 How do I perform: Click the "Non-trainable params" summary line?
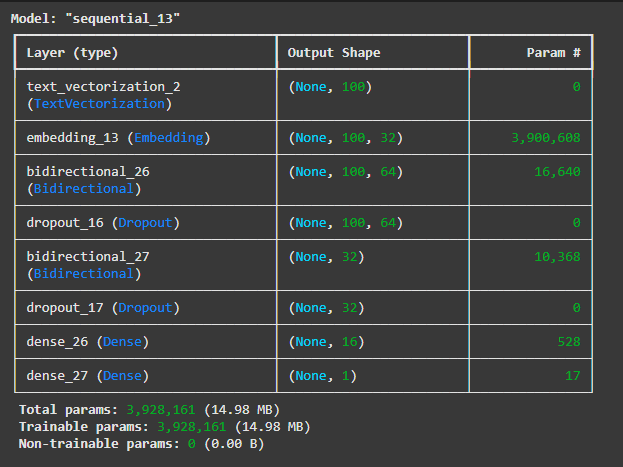141,443
